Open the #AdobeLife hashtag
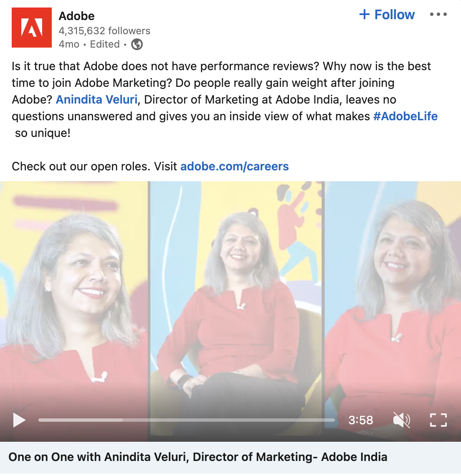 coord(405,116)
